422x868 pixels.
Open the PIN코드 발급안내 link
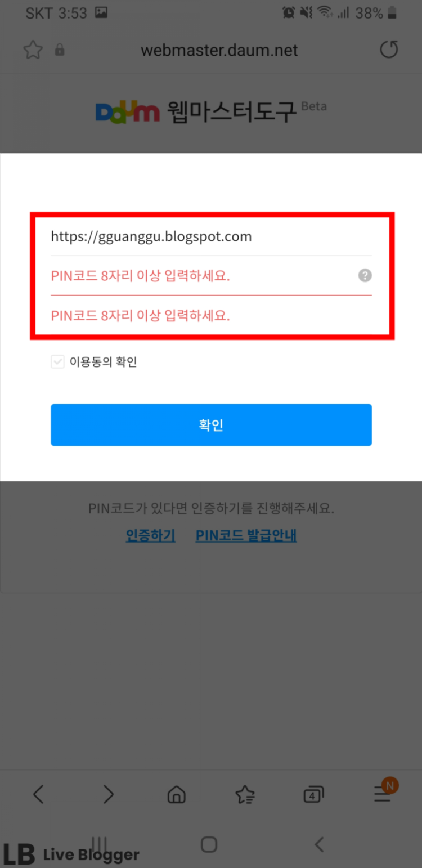tap(246, 535)
